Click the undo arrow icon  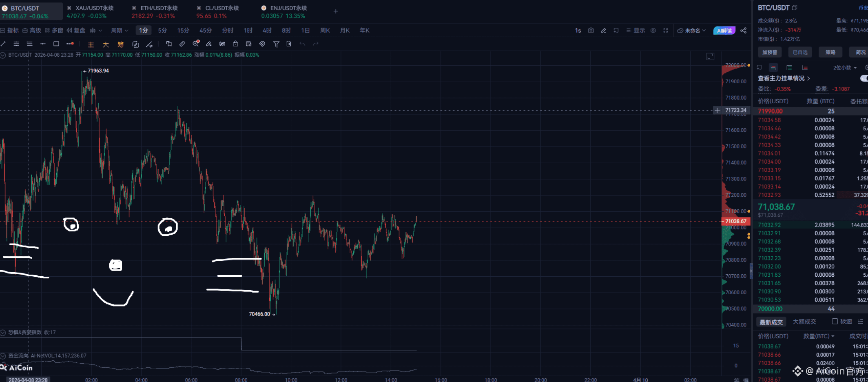(x=302, y=44)
